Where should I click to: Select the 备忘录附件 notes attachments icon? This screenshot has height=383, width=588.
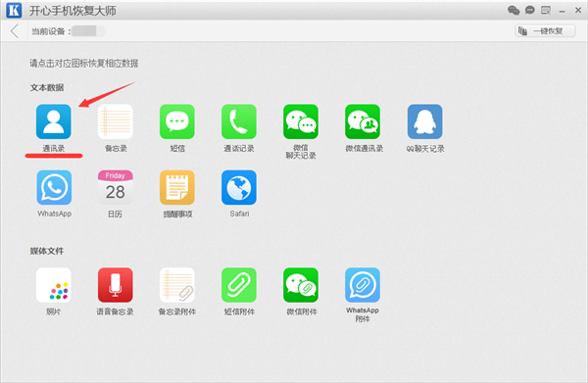click(x=177, y=285)
